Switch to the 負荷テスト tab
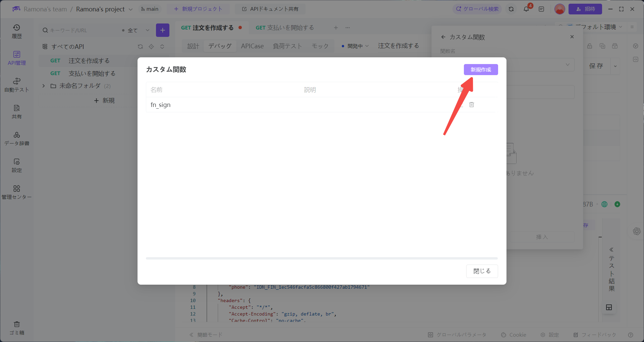Image resolution: width=644 pixels, height=342 pixels. 287,46
